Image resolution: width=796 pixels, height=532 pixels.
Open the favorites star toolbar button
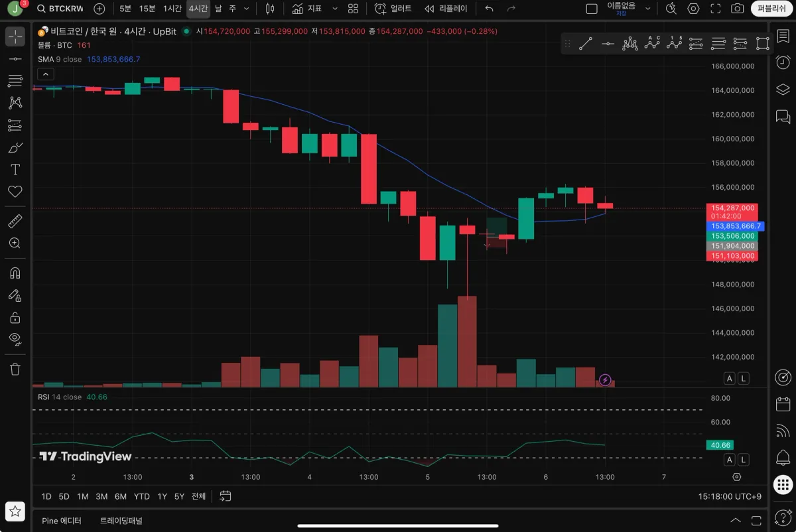[15, 511]
